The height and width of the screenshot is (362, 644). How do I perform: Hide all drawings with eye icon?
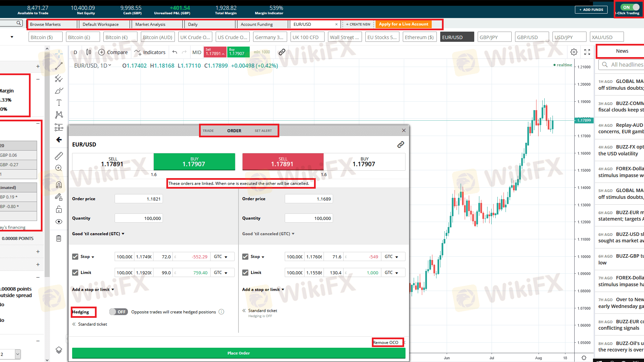click(x=59, y=222)
